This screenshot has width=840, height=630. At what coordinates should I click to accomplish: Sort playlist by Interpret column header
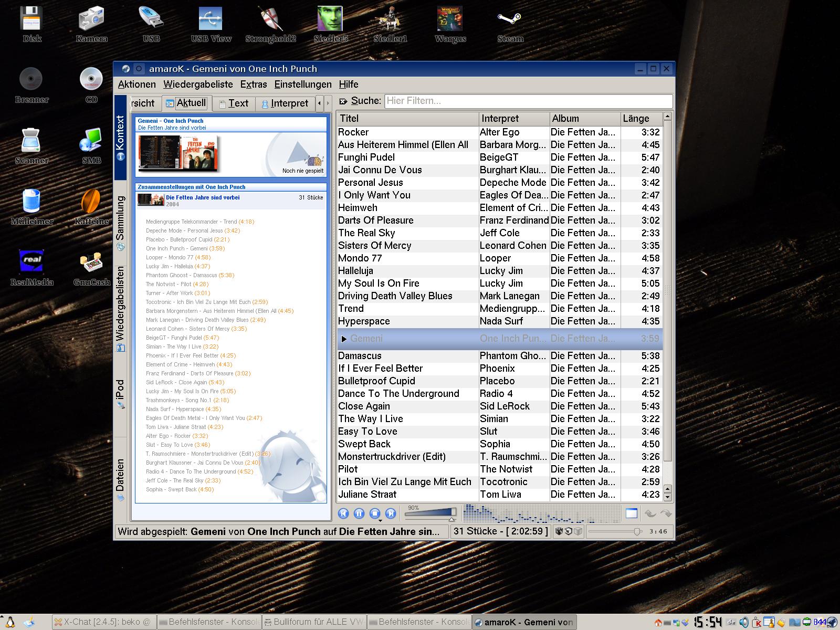point(514,119)
